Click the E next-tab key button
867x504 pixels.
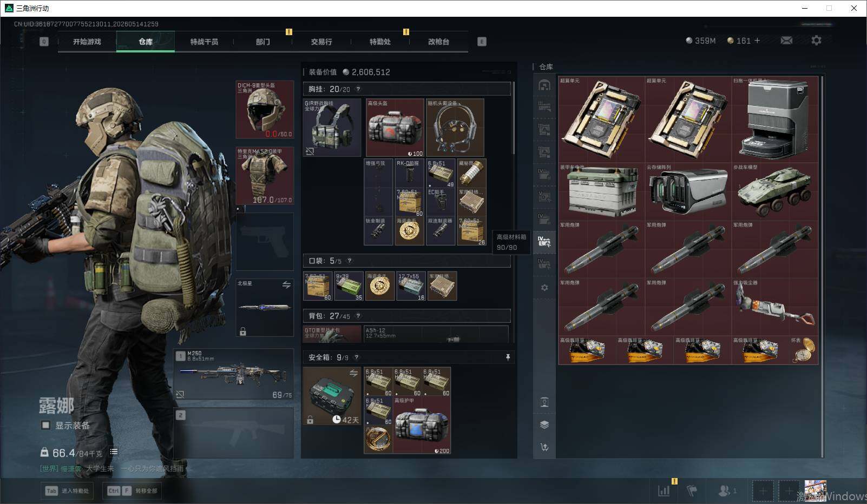pyautogui.click(x=482, y=42)
